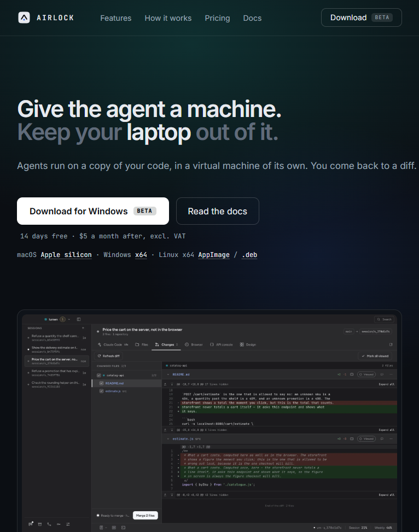This screenshot has width=419, height=532.
Task: Select README.md in changed files list
Action: coord(127,383)
